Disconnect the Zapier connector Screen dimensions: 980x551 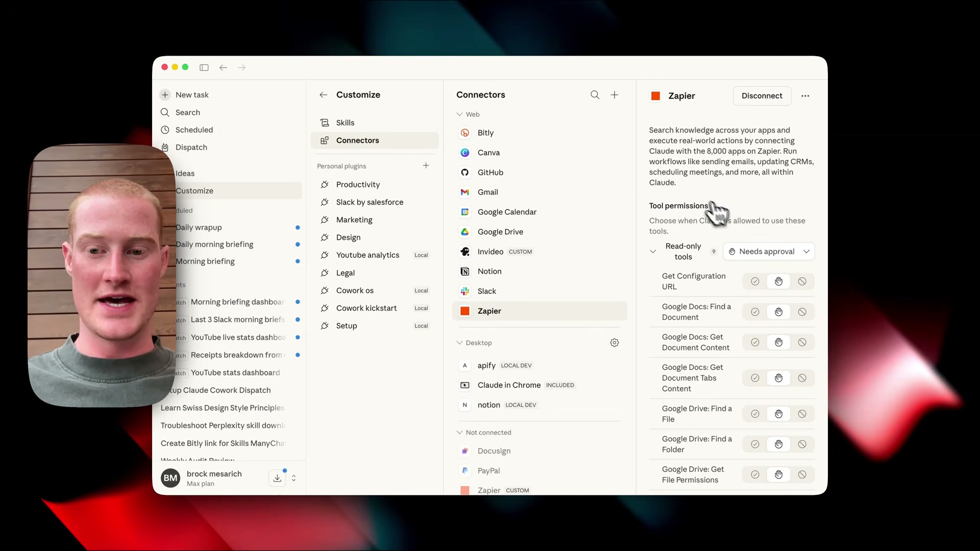tap(762, 95)
